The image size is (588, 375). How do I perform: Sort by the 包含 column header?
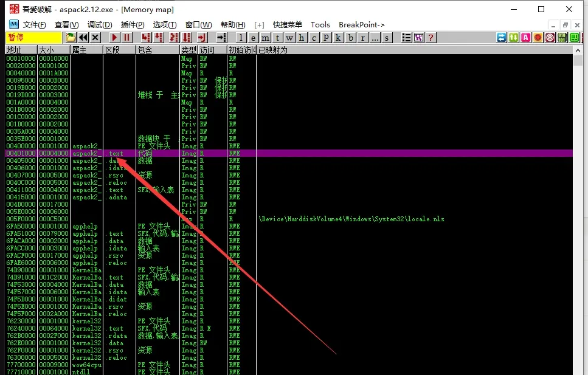pos(158,50)
